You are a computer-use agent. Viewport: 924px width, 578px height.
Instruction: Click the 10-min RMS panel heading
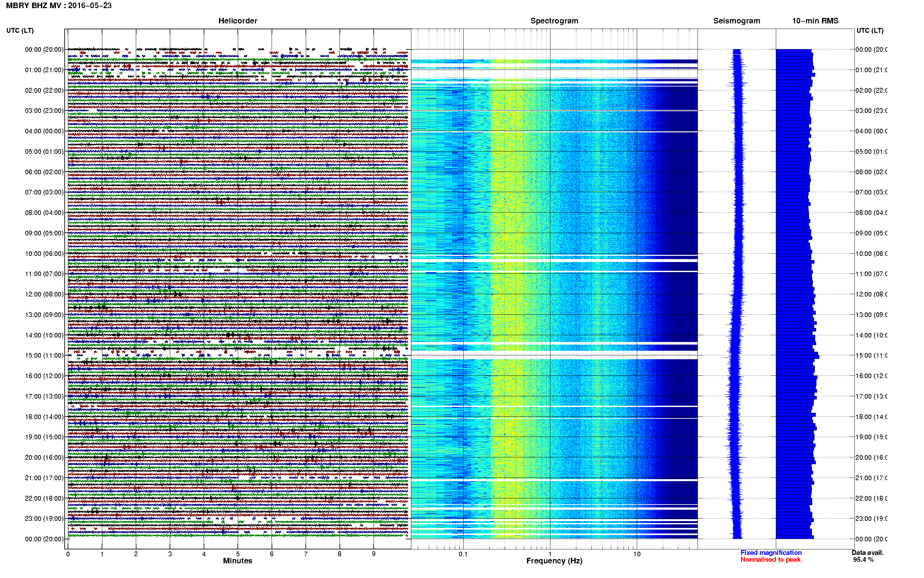click(815, 21)
